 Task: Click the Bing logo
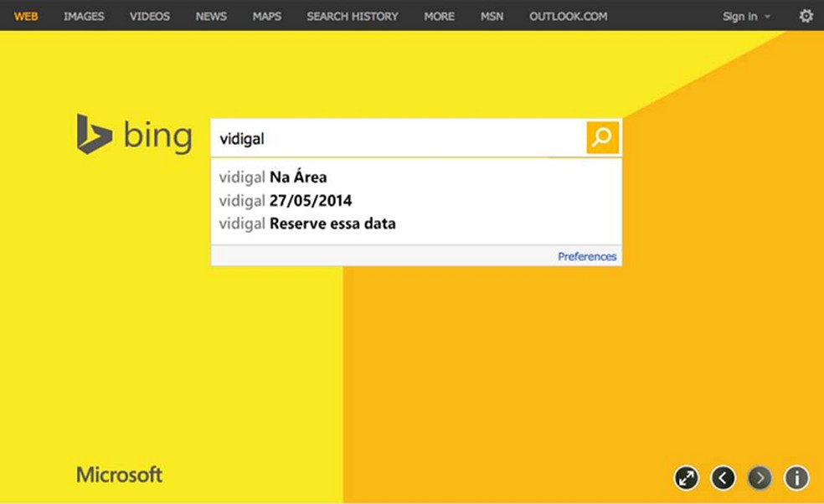click(x=134, y=135)
